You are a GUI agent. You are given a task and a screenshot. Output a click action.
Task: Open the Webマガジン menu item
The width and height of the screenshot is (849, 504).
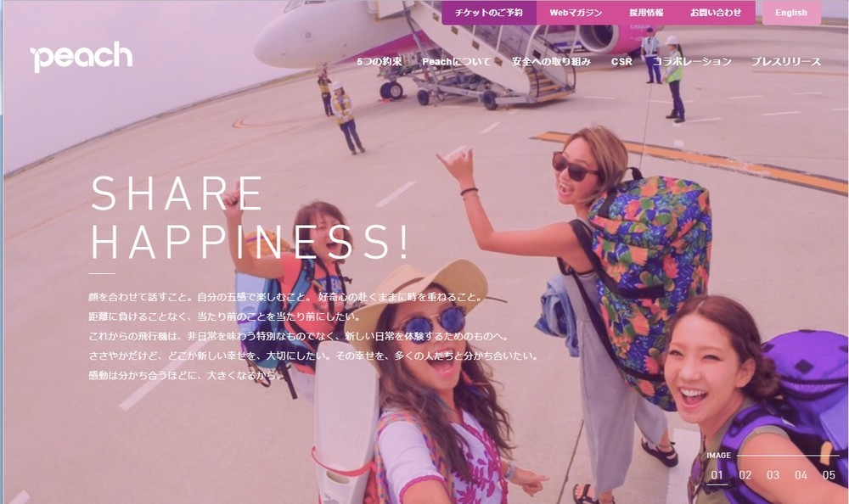[576, 13]
